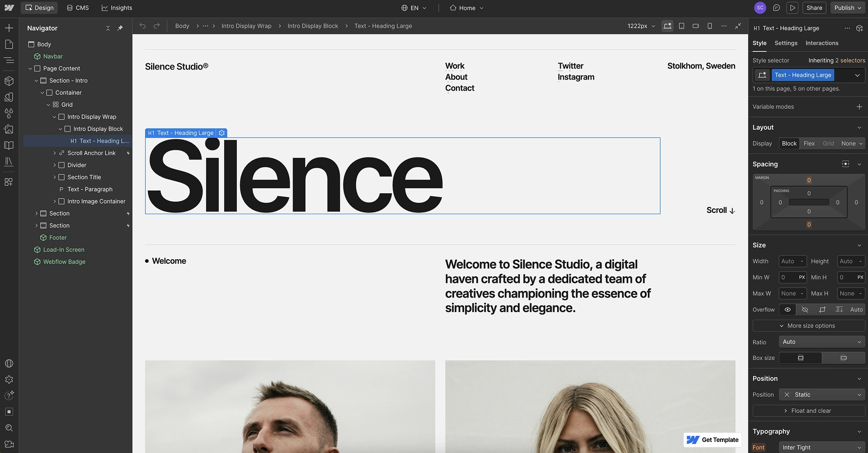Click the globe icon in left sidebar
This screenshot has height=453, width=868.
(x=9, y=363)
